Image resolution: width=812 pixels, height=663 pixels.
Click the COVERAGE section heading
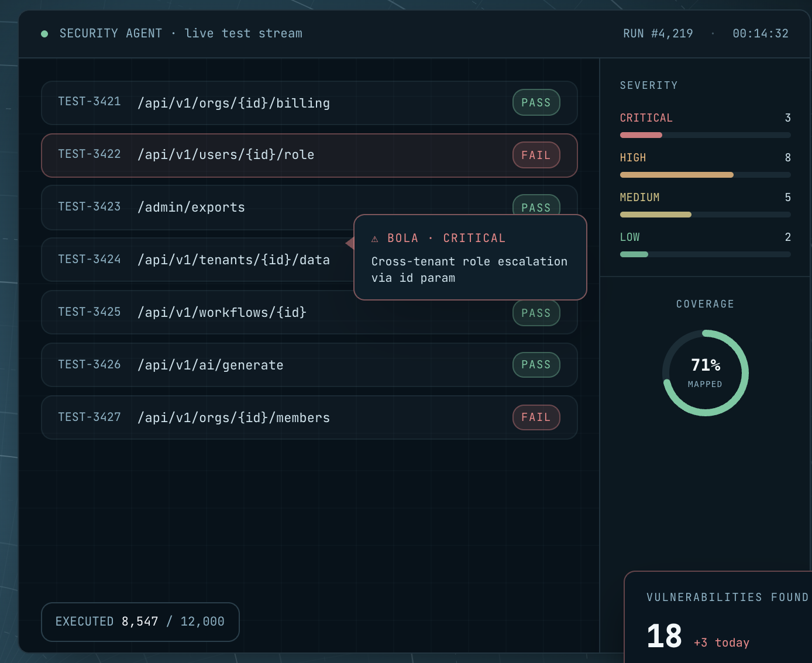click(x=705, y=304)
